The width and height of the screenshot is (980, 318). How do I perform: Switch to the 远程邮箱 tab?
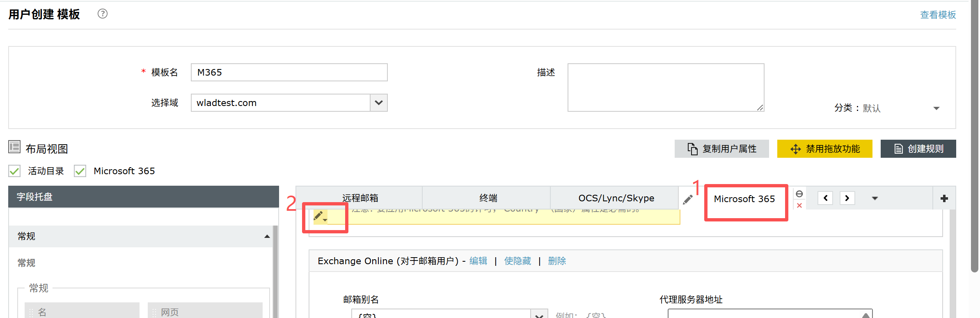click(360, 198)
